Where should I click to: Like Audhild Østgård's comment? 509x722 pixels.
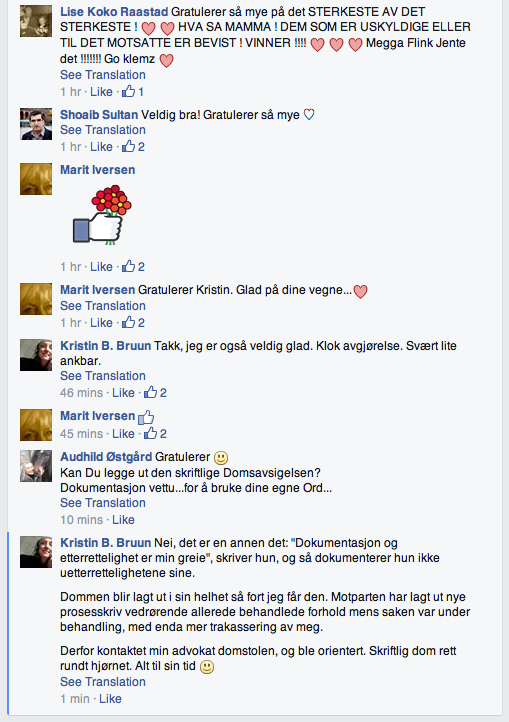click(123, 519)
